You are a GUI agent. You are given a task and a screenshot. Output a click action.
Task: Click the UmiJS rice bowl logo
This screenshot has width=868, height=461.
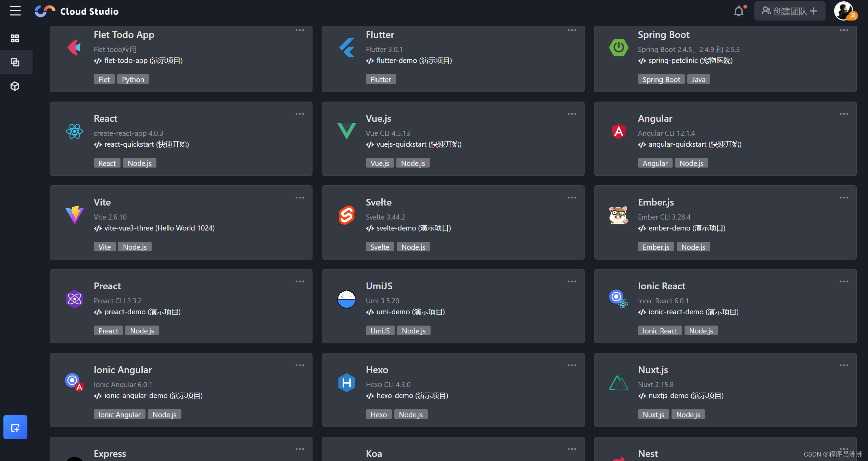[x=347, y=299]
